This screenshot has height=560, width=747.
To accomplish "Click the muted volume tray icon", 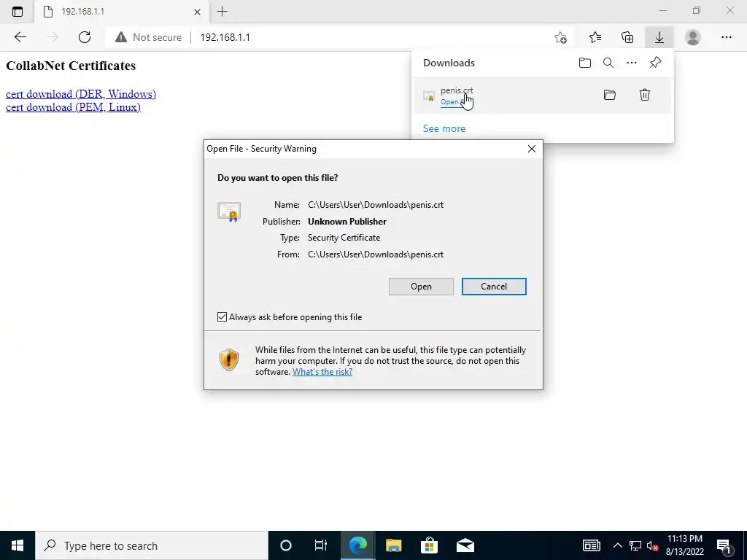I will (652, 545).
